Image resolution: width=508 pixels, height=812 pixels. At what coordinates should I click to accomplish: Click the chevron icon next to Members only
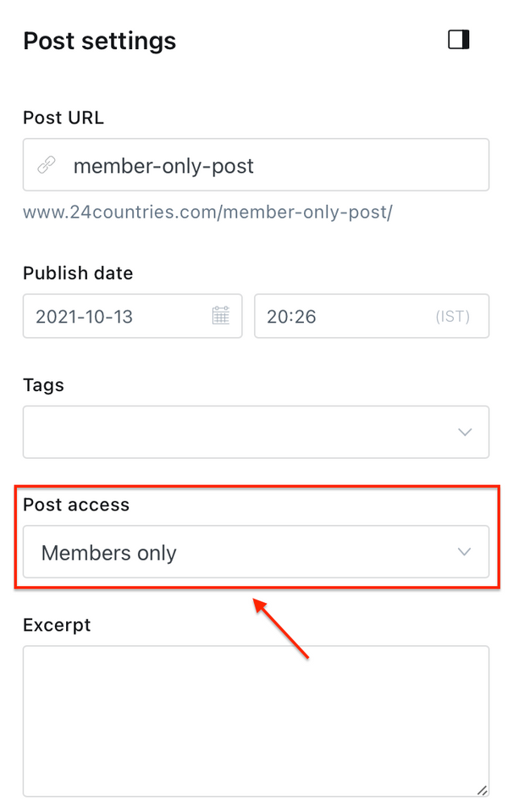464,552
